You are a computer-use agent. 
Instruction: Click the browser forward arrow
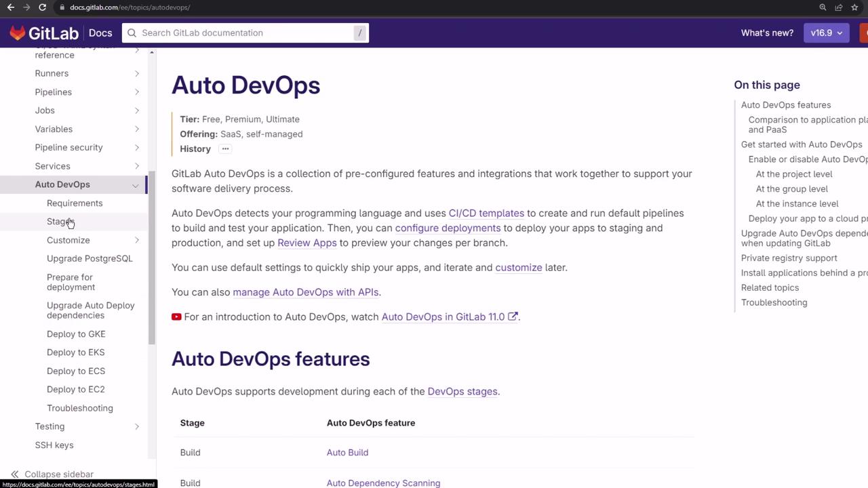pos(26,7)
